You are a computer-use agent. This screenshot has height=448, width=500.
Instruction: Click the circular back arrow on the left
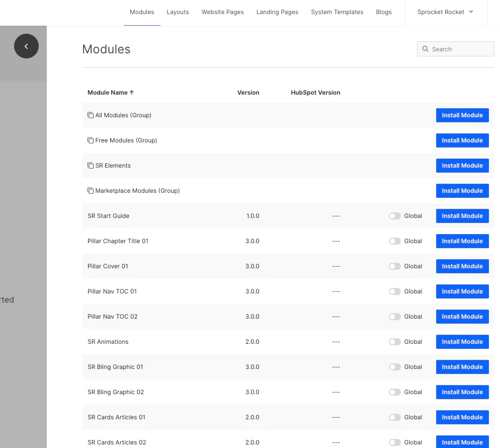tap(26, 46)
